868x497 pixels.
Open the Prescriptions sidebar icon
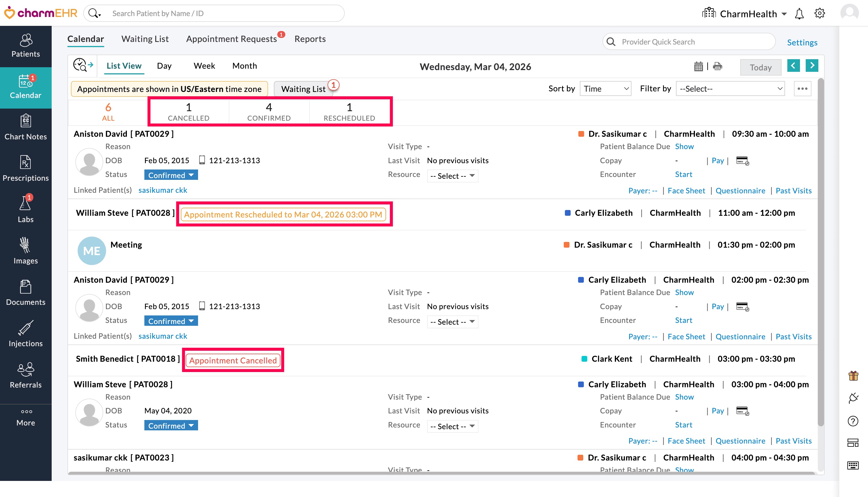pyautogui.click(x=26, y=168)
